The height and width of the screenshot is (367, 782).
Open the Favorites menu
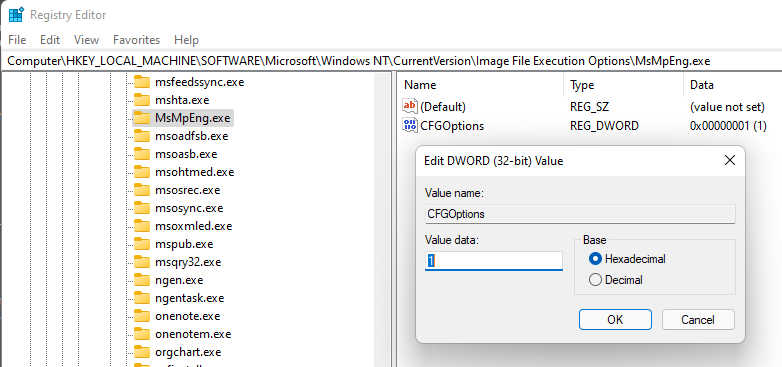point(136,40)
